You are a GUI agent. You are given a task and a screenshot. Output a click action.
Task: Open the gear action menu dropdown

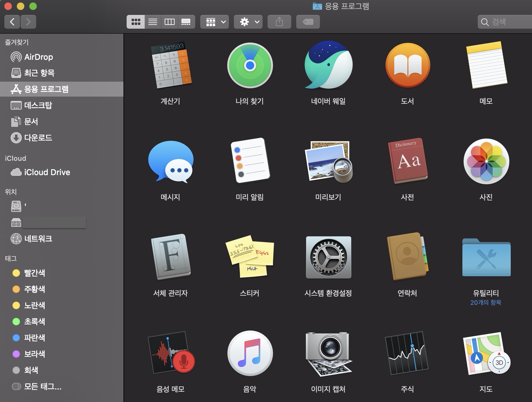click(248, 22)
